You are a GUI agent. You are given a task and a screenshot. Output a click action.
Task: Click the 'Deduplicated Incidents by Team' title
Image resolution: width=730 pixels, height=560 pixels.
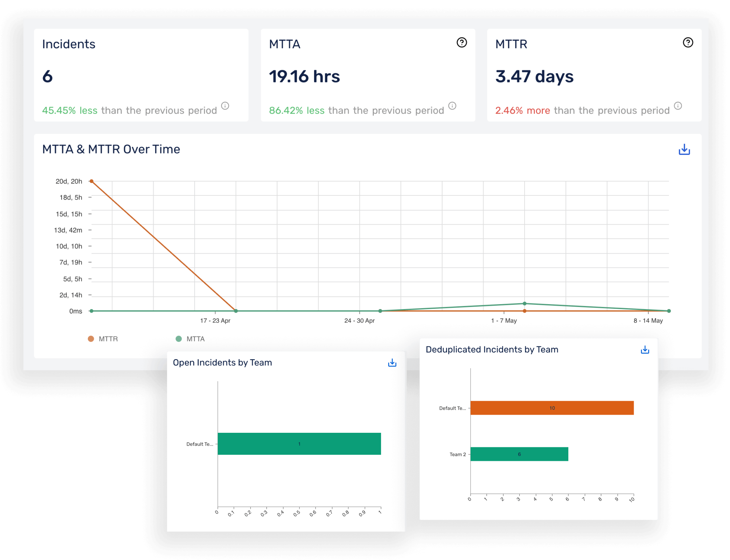coord(492,350)
